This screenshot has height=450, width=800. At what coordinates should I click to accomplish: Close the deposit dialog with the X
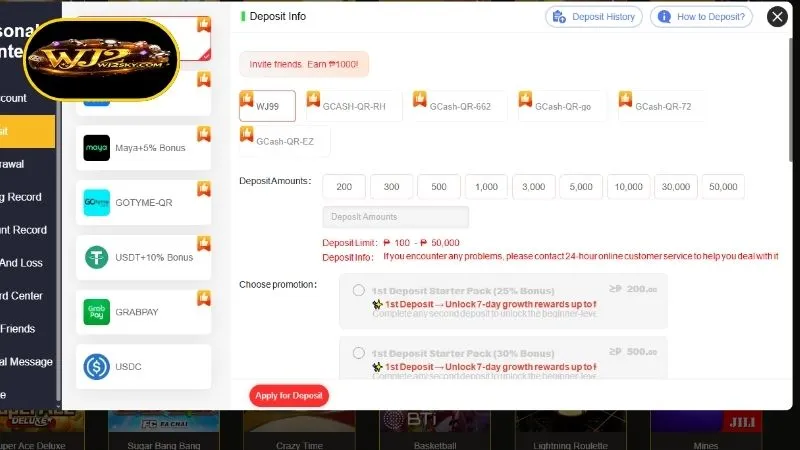click(x=777, y=17)
